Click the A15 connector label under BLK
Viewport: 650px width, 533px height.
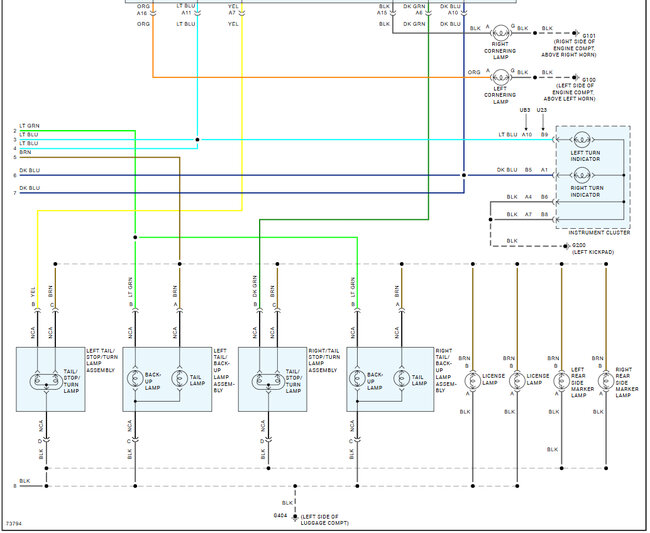coord(382,13)
